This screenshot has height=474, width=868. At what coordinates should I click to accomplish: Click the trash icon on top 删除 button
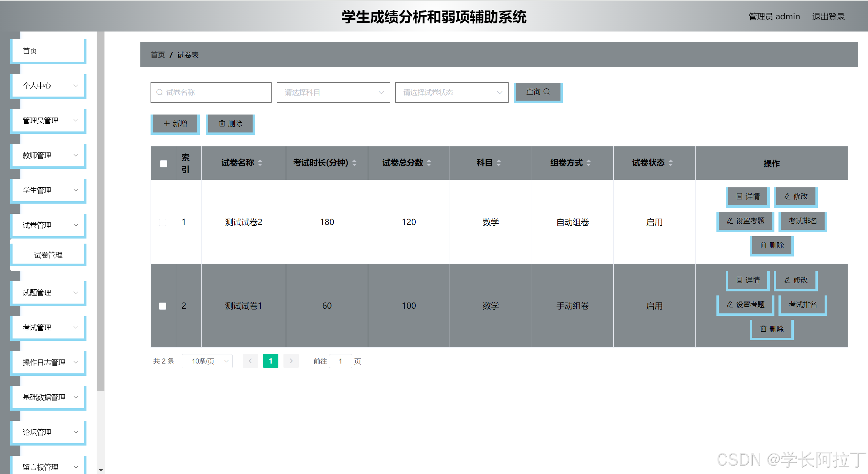[x=222, y=124]
